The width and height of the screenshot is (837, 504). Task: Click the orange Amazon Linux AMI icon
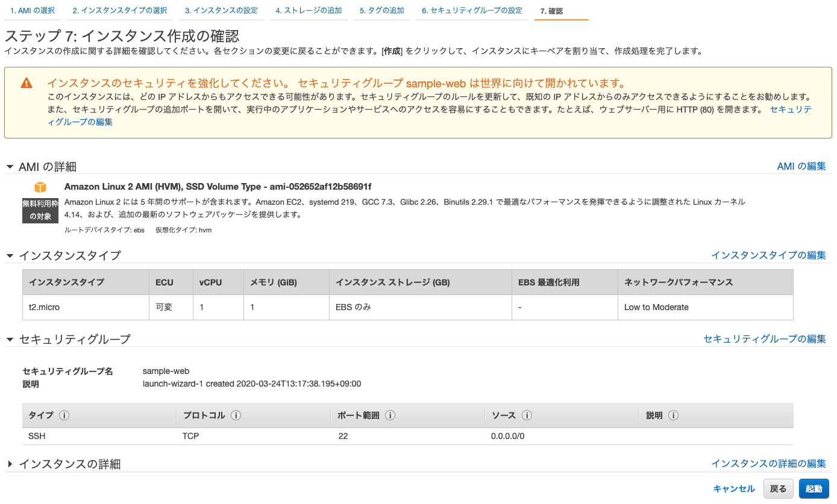40,187
